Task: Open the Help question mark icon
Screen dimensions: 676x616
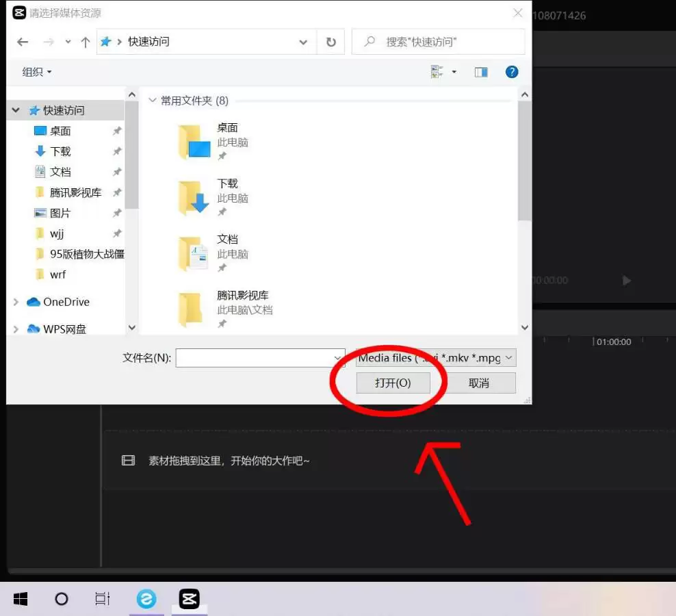Action: coord(512,71)
